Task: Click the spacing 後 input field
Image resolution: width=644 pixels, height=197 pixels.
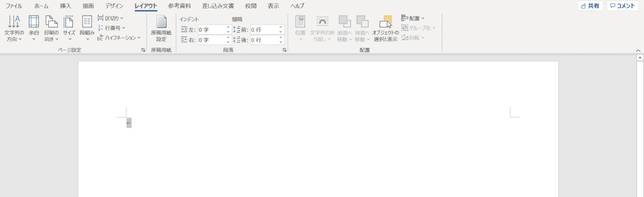Action: pos(264,40)
